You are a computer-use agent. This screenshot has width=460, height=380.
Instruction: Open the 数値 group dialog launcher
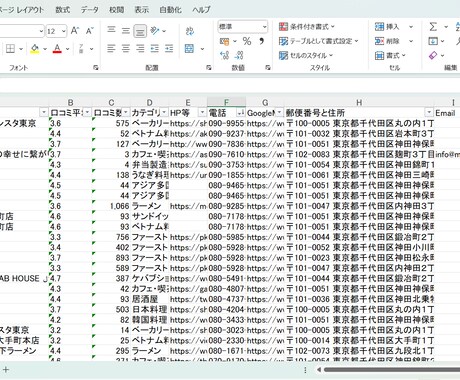pos(268,68)
